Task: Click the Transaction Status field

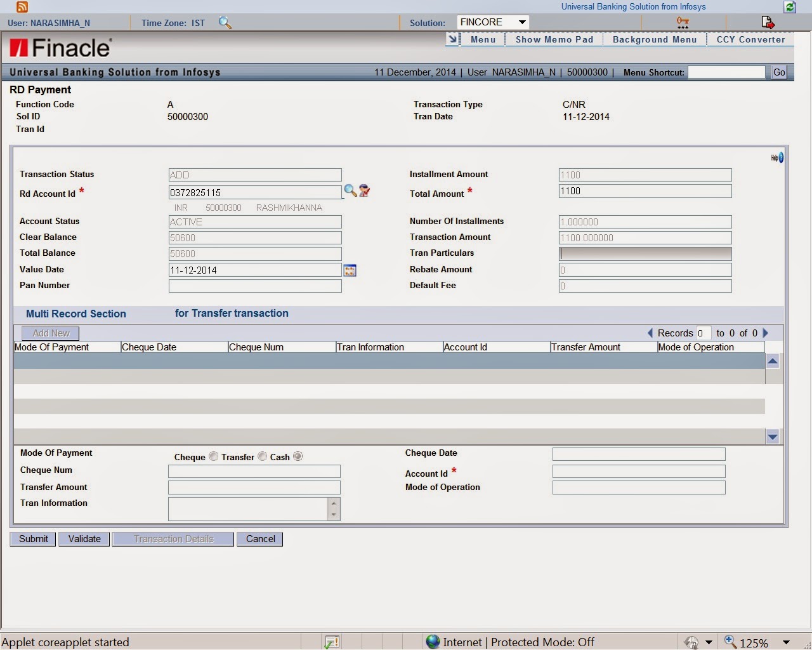Action: pyautogui.click(x=255, y=175)
